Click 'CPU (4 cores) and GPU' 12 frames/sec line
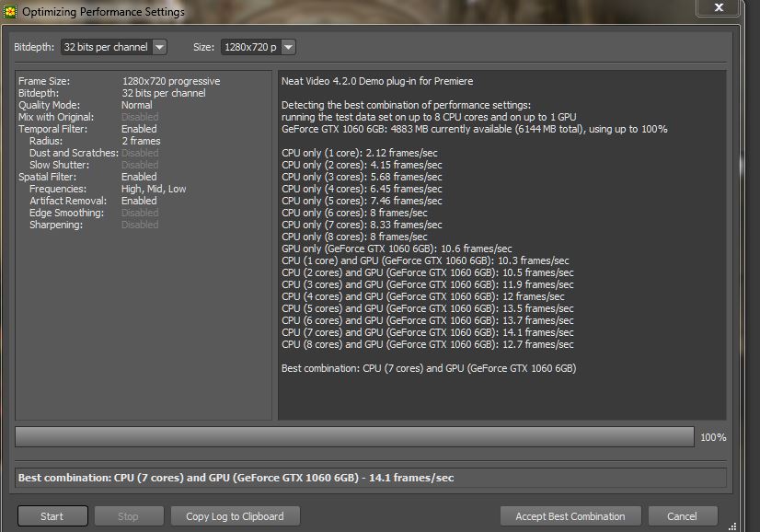The width and height of the screenshot is (760, 532). (x=422, y=296)
